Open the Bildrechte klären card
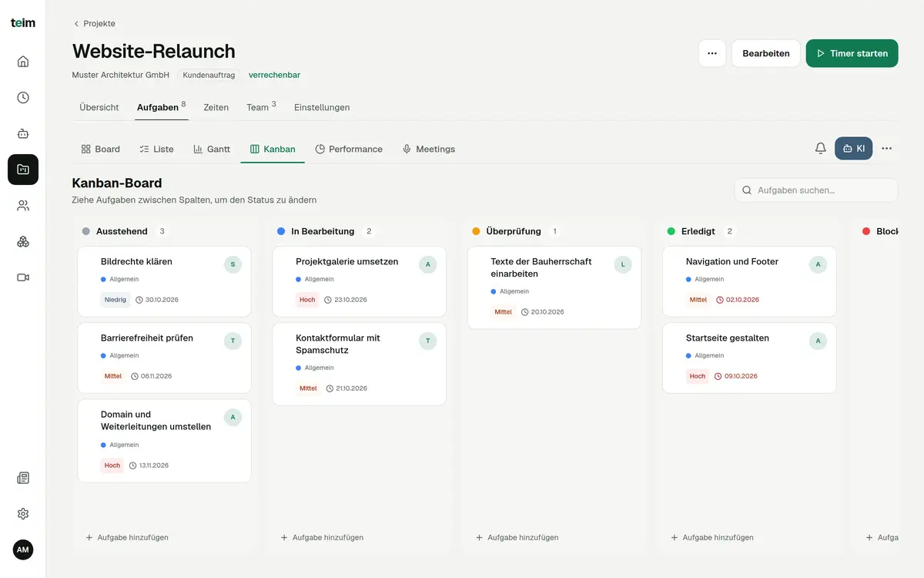Image resolution: width=924 pixels, height=578 pixels. pos(164,281)
